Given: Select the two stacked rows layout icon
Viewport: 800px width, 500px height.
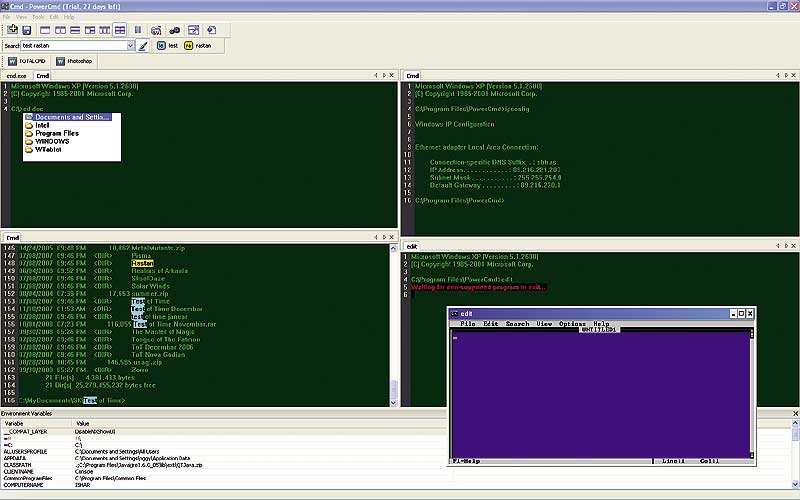Looking at the screenshot, I should (75, 31).
